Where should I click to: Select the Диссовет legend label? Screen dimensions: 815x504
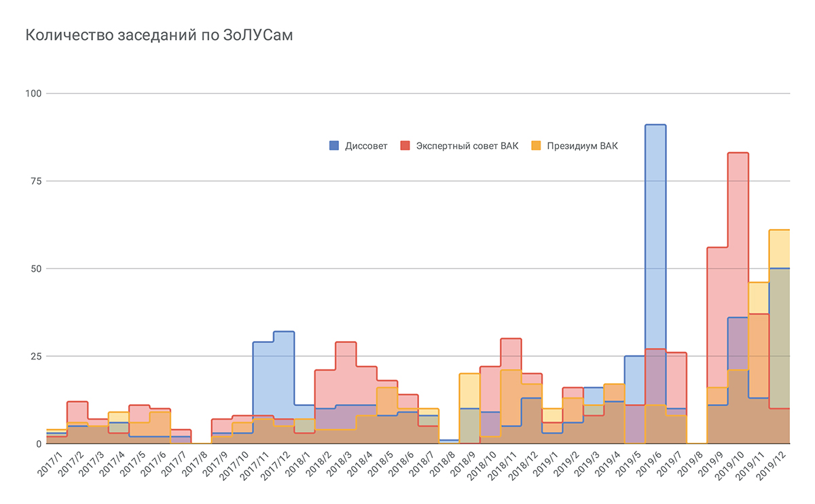[x=366, y=146]
